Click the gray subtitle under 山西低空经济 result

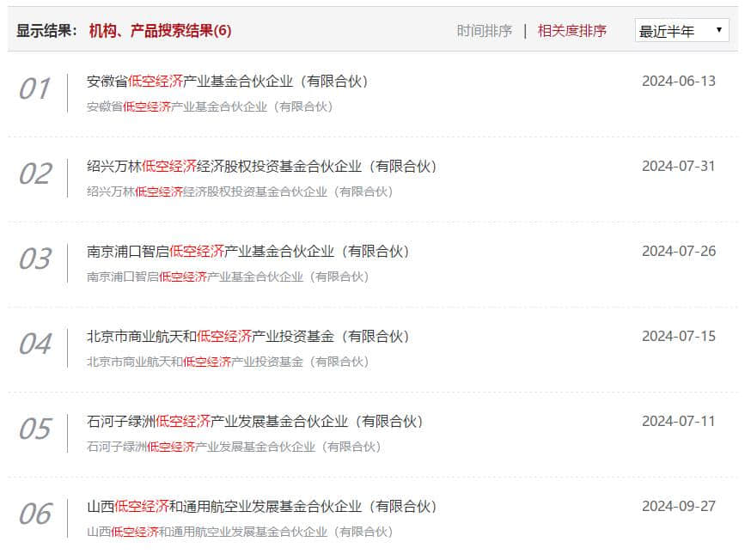tap(240, 532)
